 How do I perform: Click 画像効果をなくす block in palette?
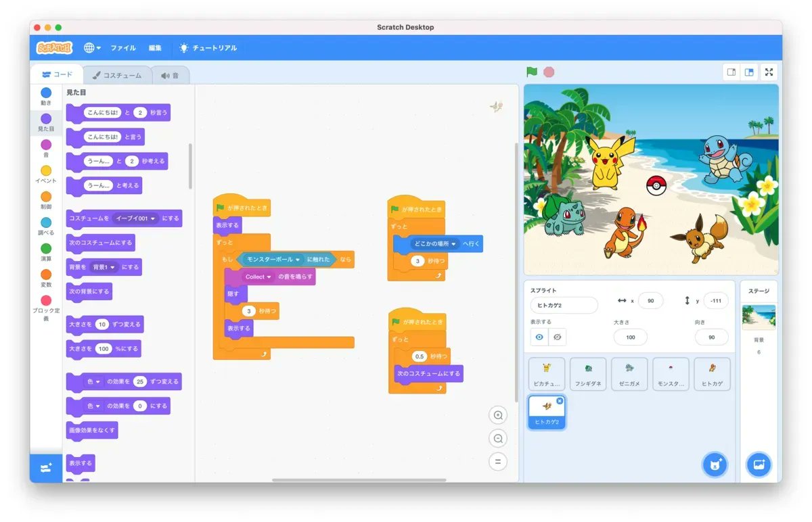(x=92, y=430)
